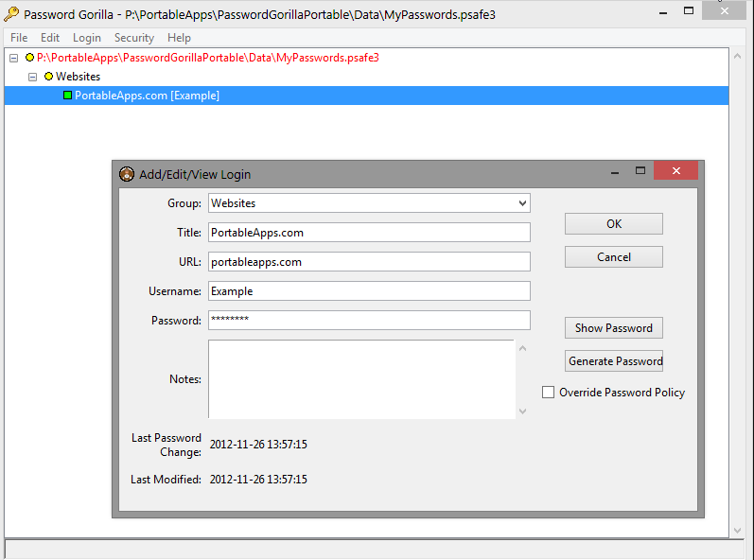This screenshot has height=560, width=754.
Task: Open the Security menu
Action: (134, 38)
